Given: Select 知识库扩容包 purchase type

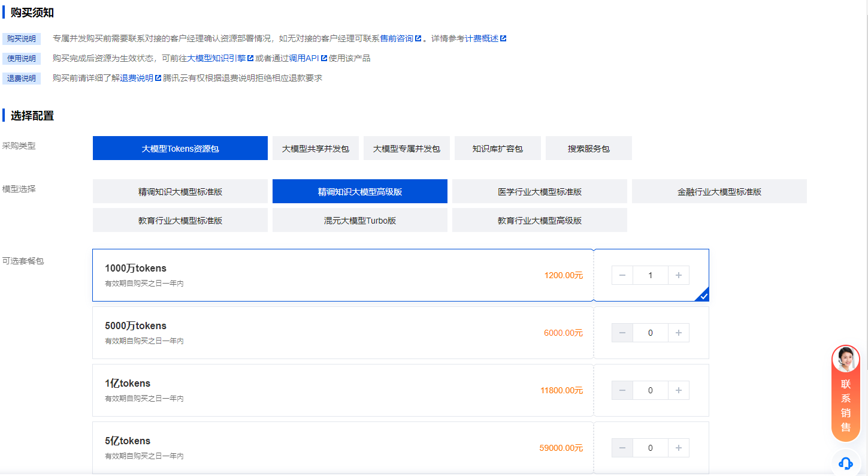Looking at the screenshot, I should click(498, 148).
